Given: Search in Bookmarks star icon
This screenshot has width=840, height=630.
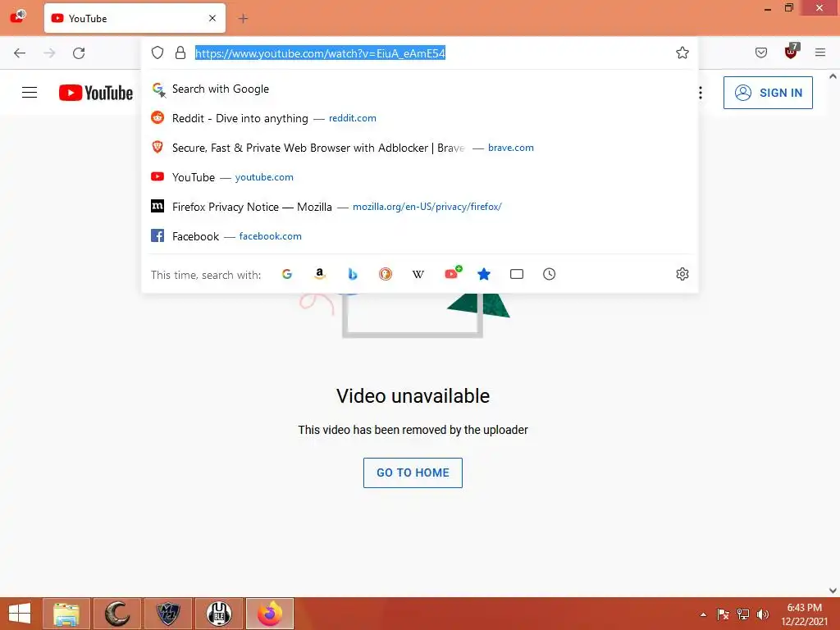Looking at the screenshot, I should point(484,274).
